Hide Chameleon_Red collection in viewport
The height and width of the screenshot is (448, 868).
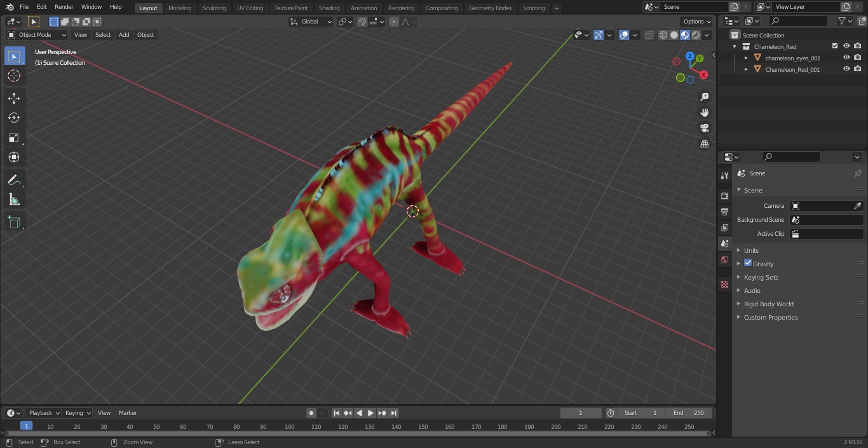click(846, 46)
